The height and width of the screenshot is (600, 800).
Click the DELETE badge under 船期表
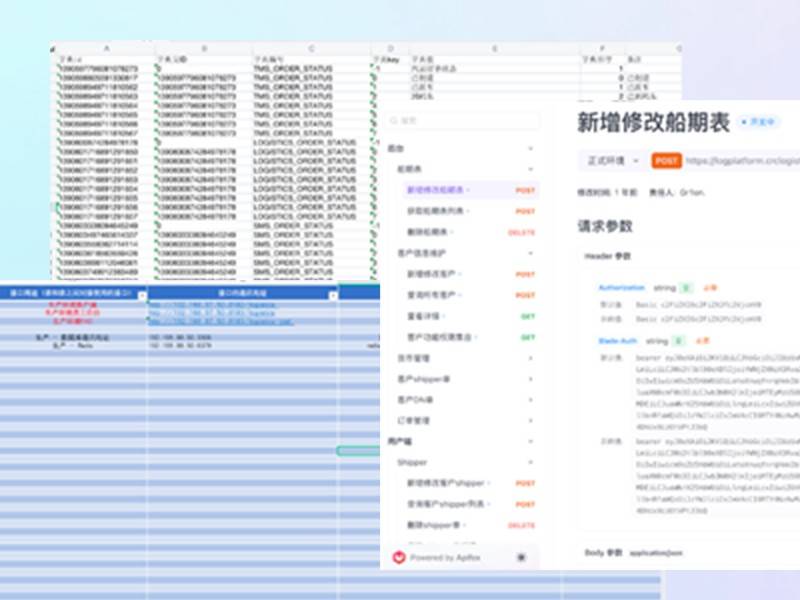524,232
